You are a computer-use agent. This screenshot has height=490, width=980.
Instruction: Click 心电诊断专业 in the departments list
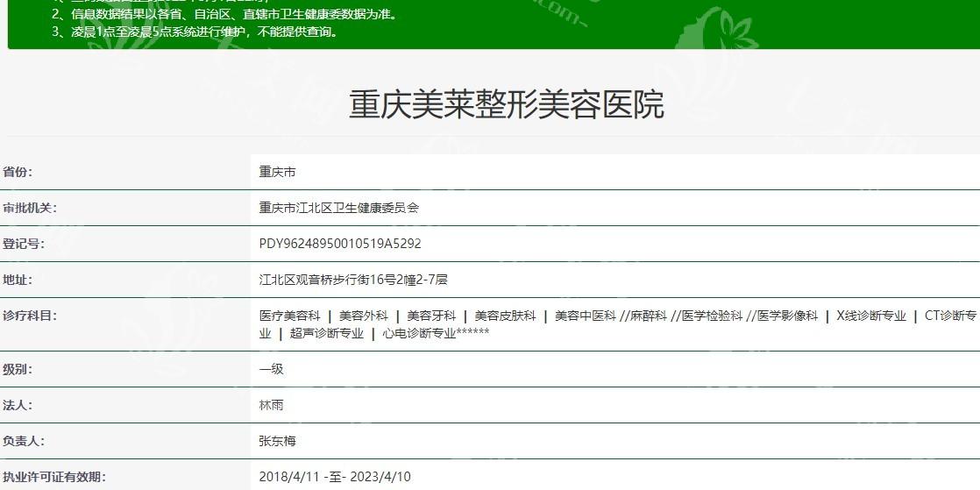(x=419, y=333)
